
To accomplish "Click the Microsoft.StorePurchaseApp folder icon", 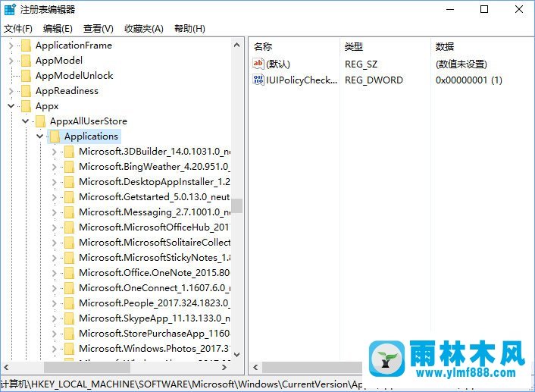I will [69, 334].
